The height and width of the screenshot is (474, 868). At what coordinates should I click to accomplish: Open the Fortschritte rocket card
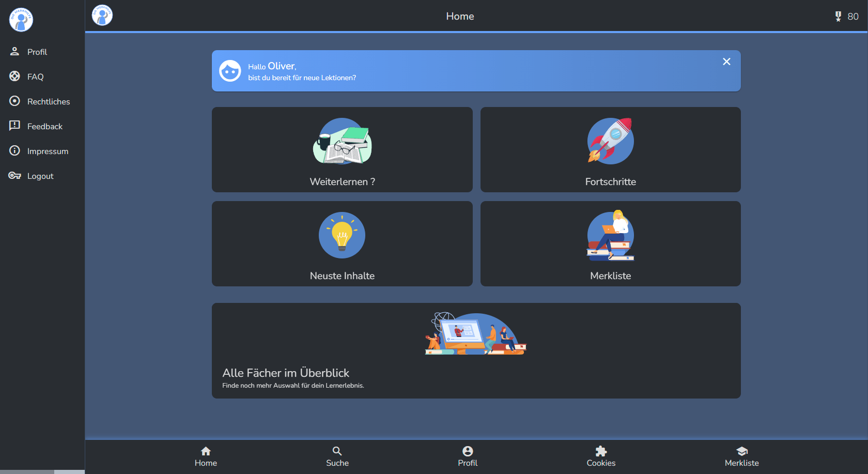coord(610,150)
